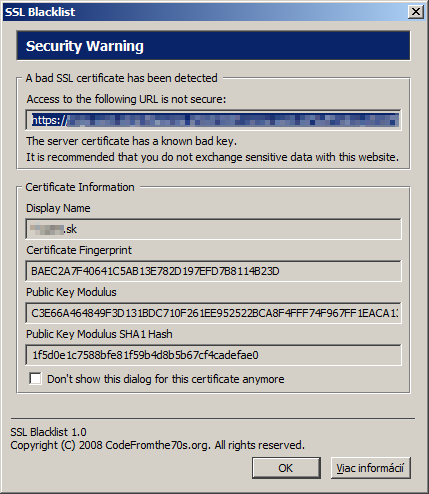Focus the Certificate Fingerprint value field

point(213,271)
